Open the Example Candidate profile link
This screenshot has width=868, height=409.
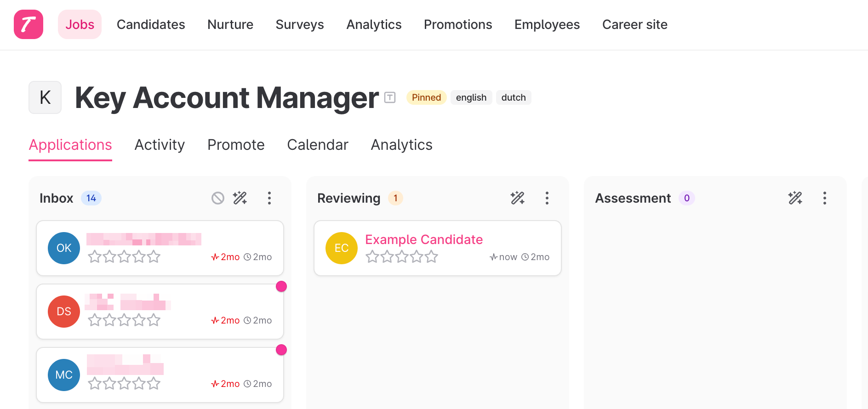pyautogui.click(x=424, y=239)
